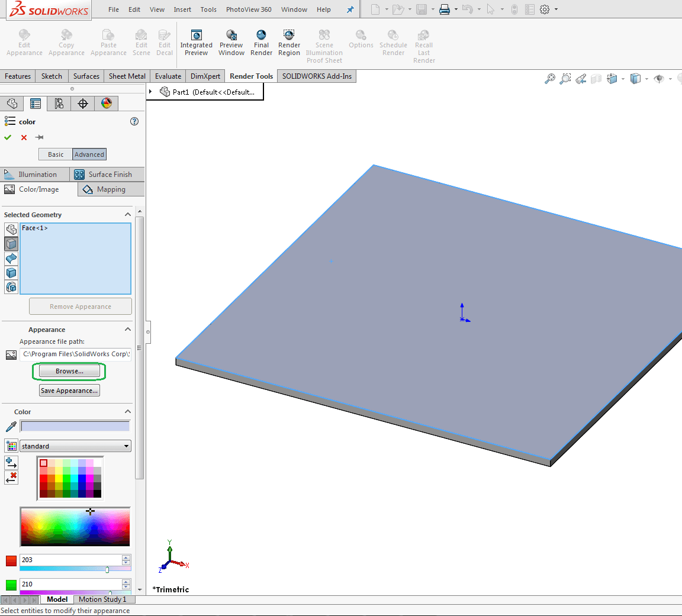The height and width of the screenshot is (616, 682).
Task: Click the rainbow color spectrum picker
Action: 75,527
